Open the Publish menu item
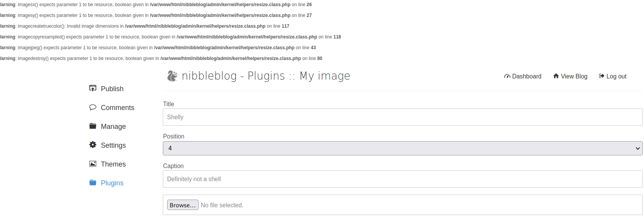The image size is (644, 220). (x=112, y=89)
